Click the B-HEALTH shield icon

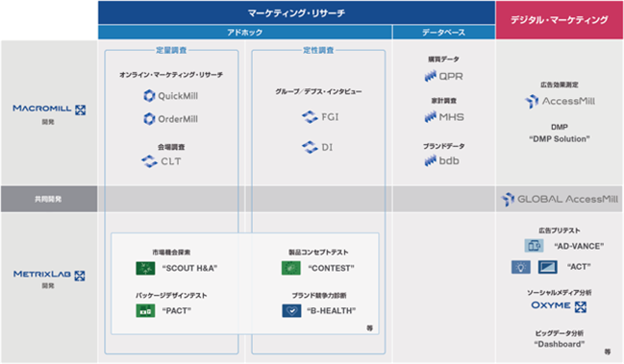coord(291,311)
